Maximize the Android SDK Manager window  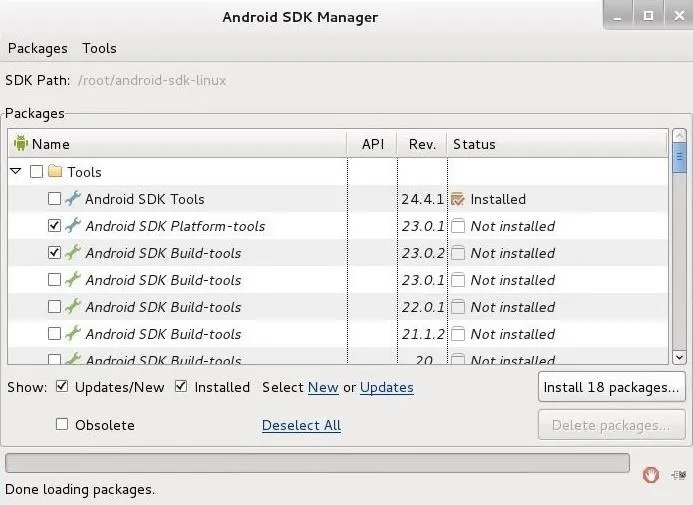click(x=648, y=15)
